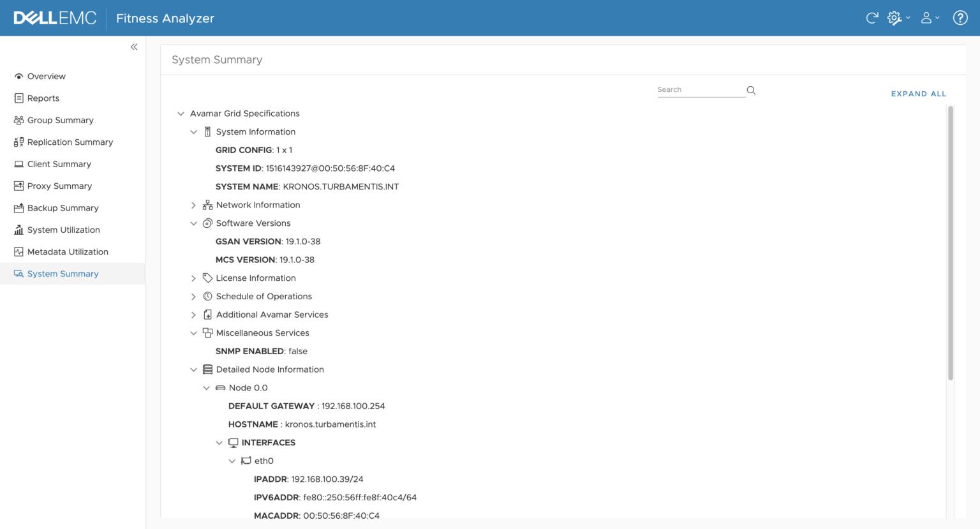The image size is (980, 529).
Task: Collapse the sidebar with double chevron
Action: coord(134,47)
